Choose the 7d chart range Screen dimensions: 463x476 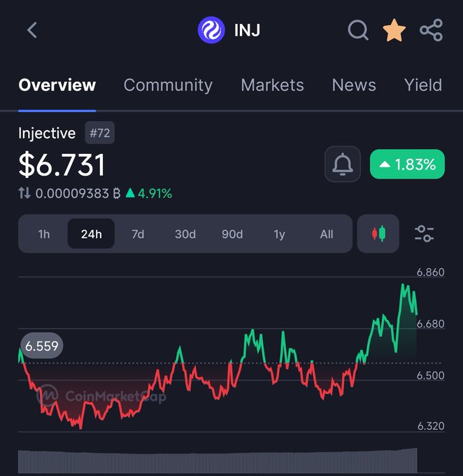(x=138, y=234)
